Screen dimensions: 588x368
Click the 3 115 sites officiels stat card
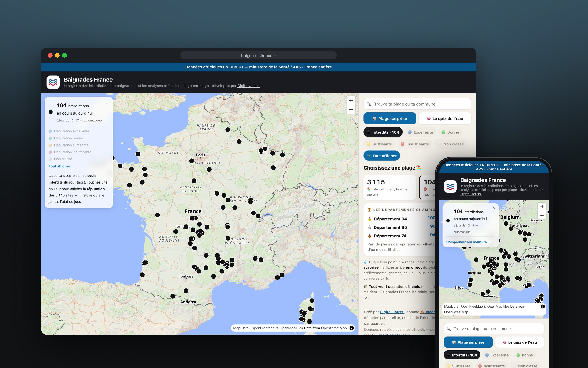pos(390,188)
